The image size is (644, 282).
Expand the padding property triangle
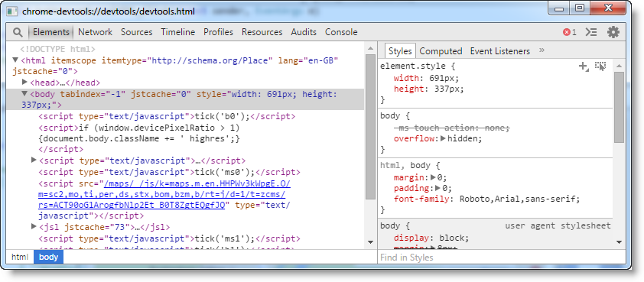pyautogui.click(x=437, y=189)
